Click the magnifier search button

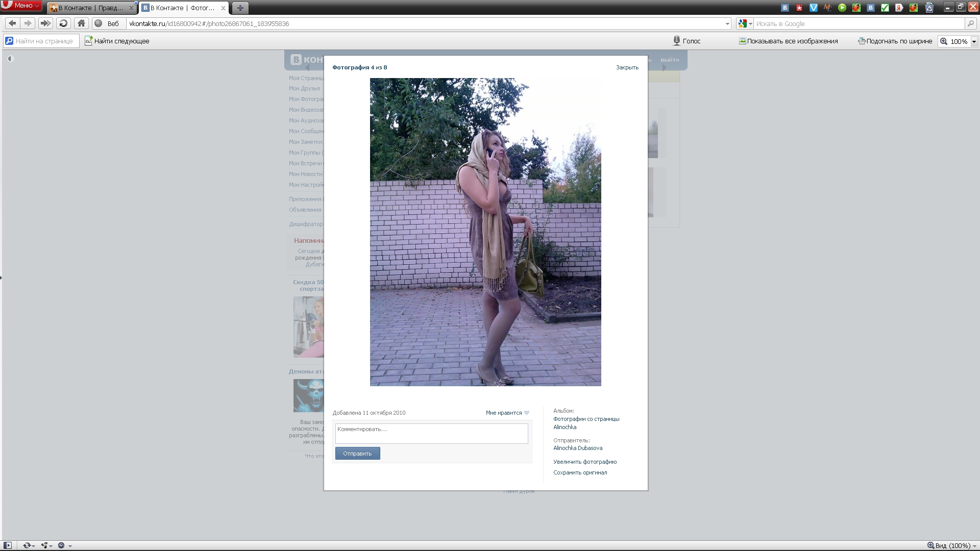970,23
